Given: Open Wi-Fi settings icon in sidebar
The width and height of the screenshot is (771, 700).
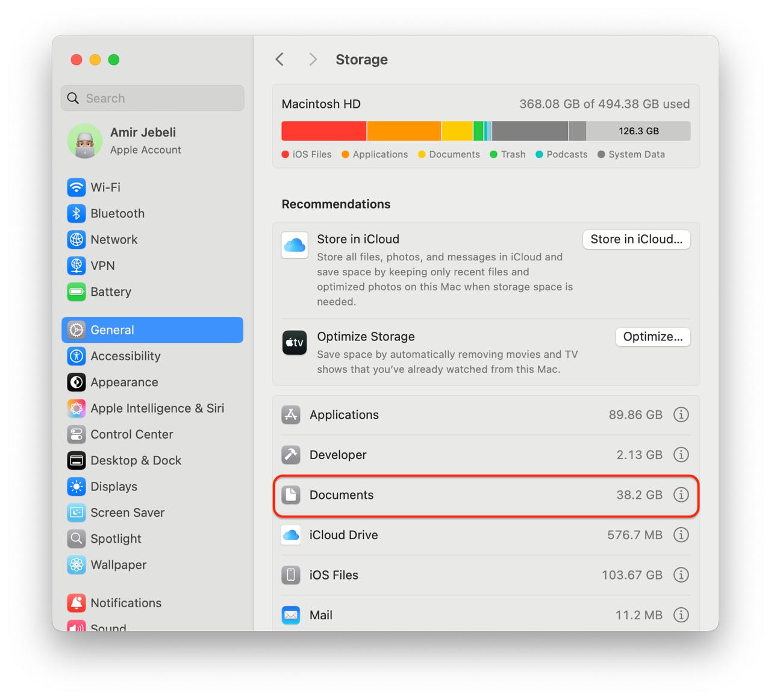Looking at the screenshot, I should pos(76,187).
